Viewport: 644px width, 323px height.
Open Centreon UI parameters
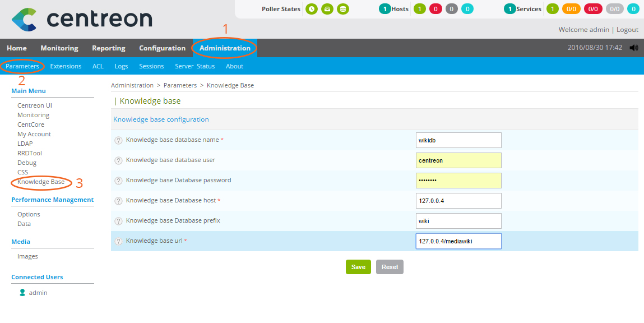click(35, 105)
